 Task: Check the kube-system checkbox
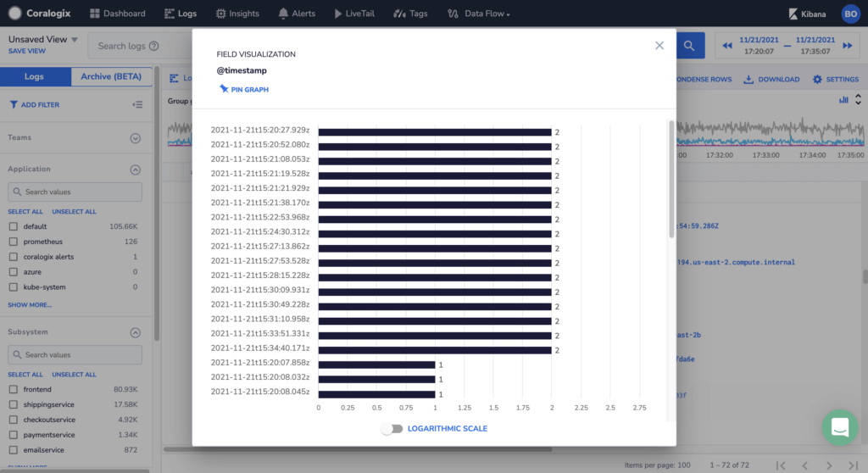[14, 287]
